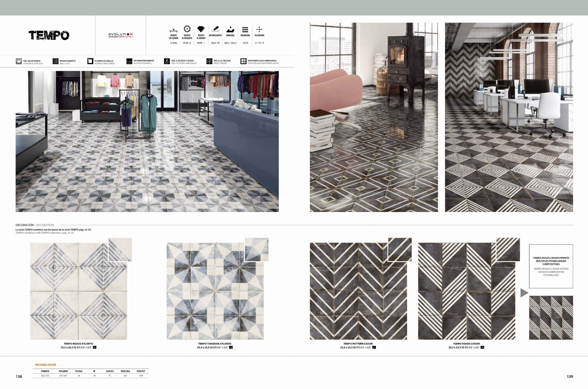Click the Manchas stain resistance icon
The image size is (588, 389).
pos(230,29)
